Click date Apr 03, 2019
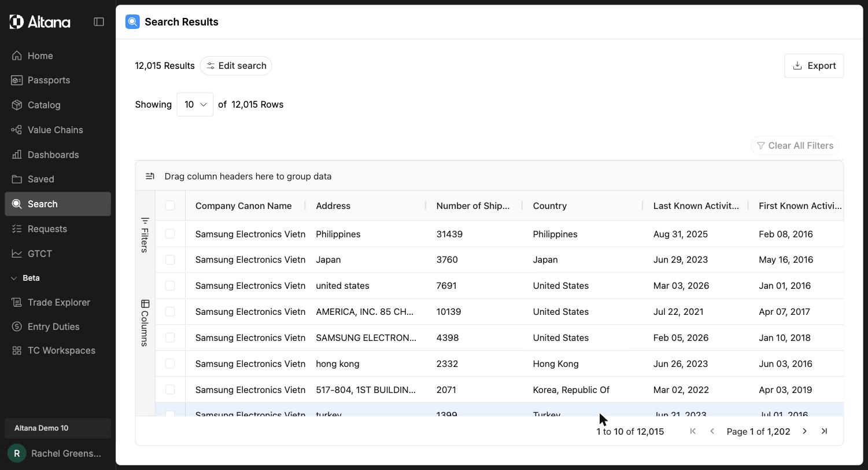868x470 pixels. (785, 390)
